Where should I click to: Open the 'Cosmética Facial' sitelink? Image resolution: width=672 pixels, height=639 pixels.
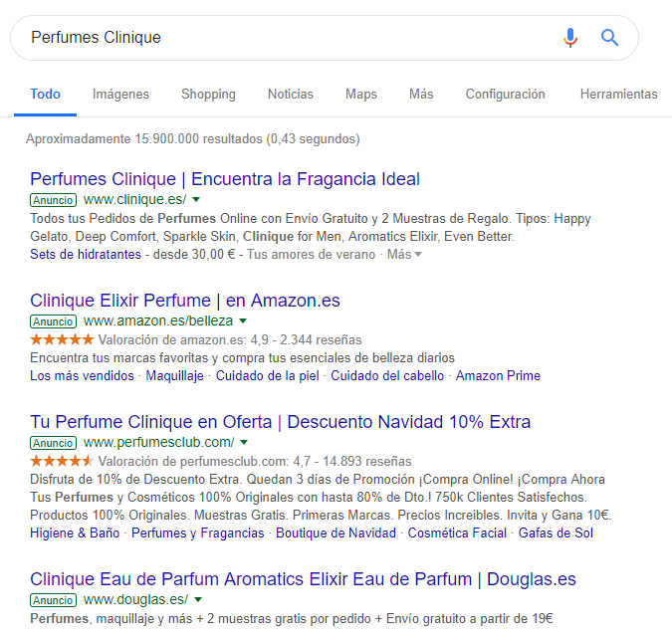pos(457,532)
